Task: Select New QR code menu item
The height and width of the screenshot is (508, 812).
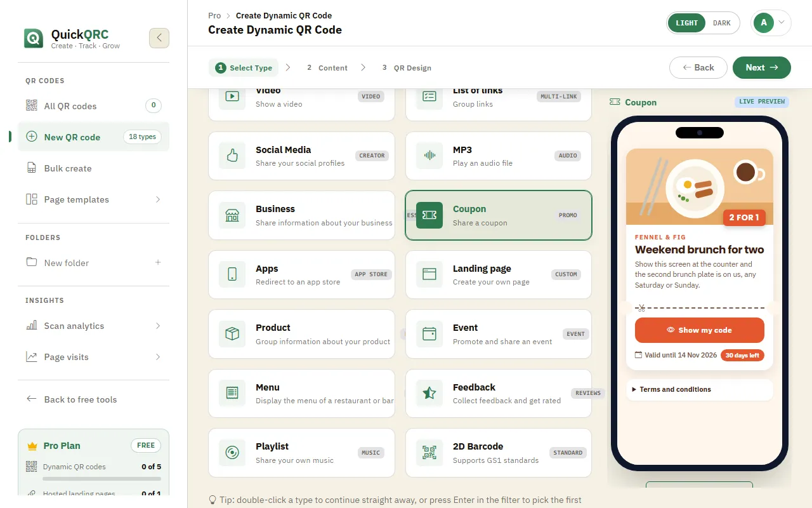Action: 94,137
